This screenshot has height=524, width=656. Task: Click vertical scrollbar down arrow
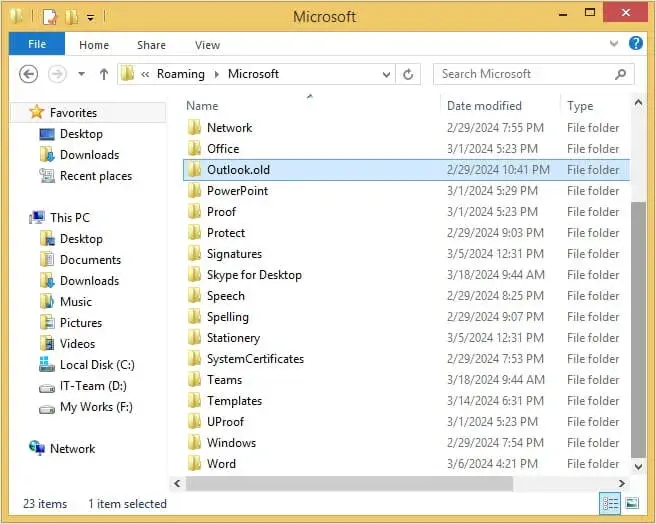click(x=638, y=466)
